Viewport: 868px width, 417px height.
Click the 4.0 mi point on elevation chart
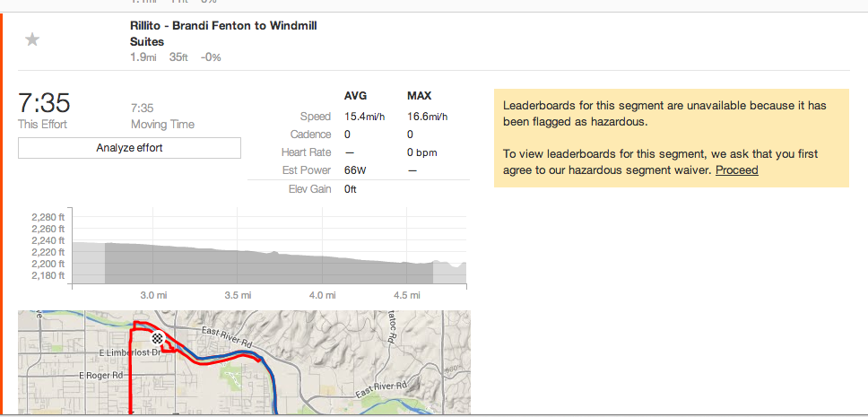tap(323, 296)
